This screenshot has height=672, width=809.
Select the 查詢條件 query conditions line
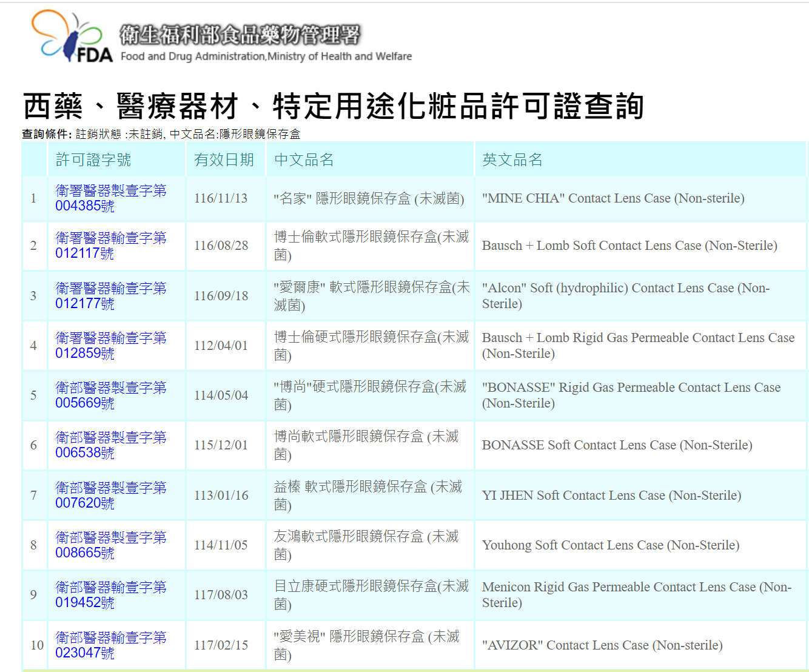(x=161, y=134)
